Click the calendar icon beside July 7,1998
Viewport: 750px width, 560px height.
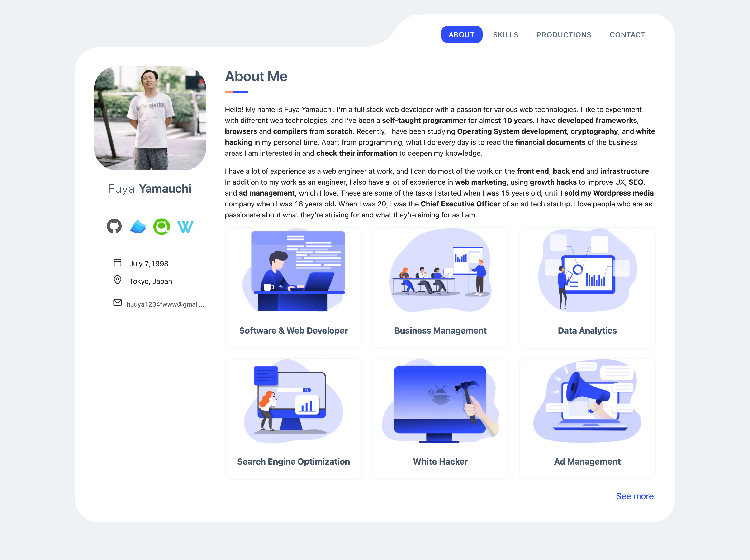point(117,262)
